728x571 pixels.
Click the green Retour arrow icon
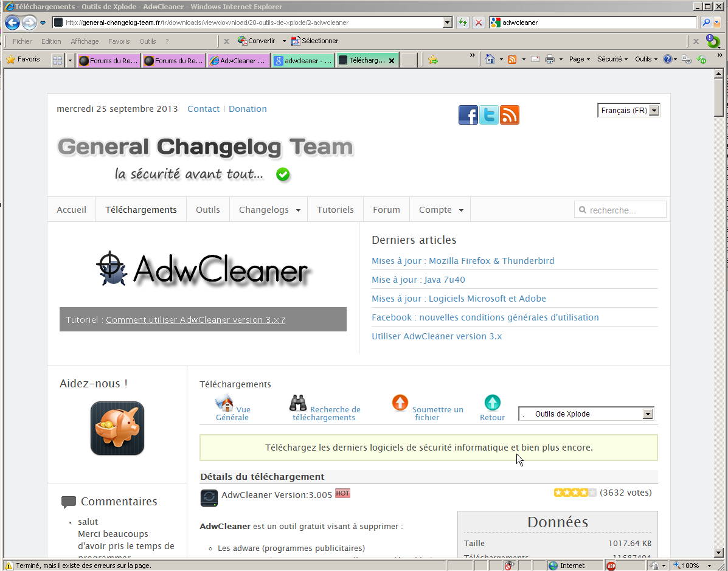click(x=492, y=403)
